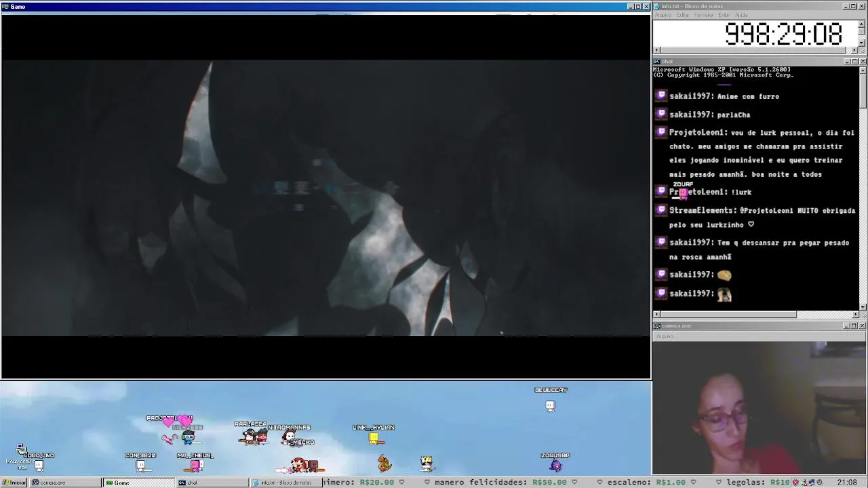Click the 998:29:08 timer text area
868x488 pixels.
pos(783,34)
